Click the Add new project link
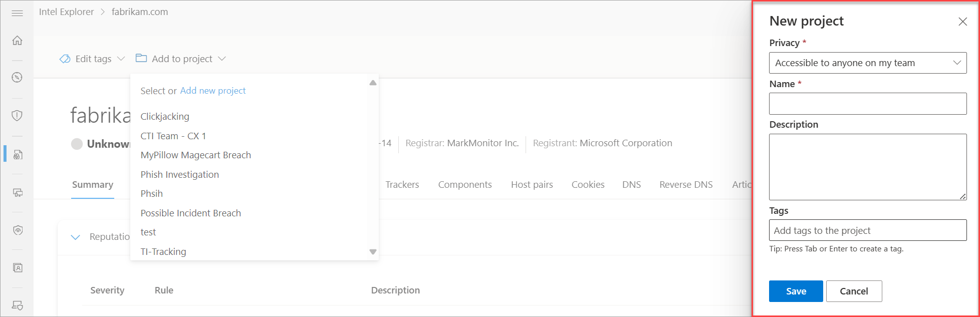Viewport: 980px width, 317px height. pos(213,91)
